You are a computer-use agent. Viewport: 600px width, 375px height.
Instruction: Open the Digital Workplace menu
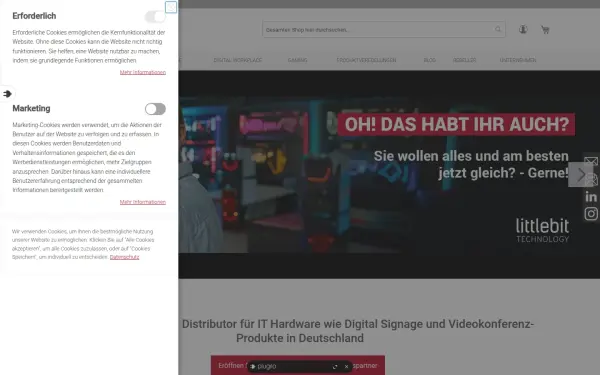(238, 60)
